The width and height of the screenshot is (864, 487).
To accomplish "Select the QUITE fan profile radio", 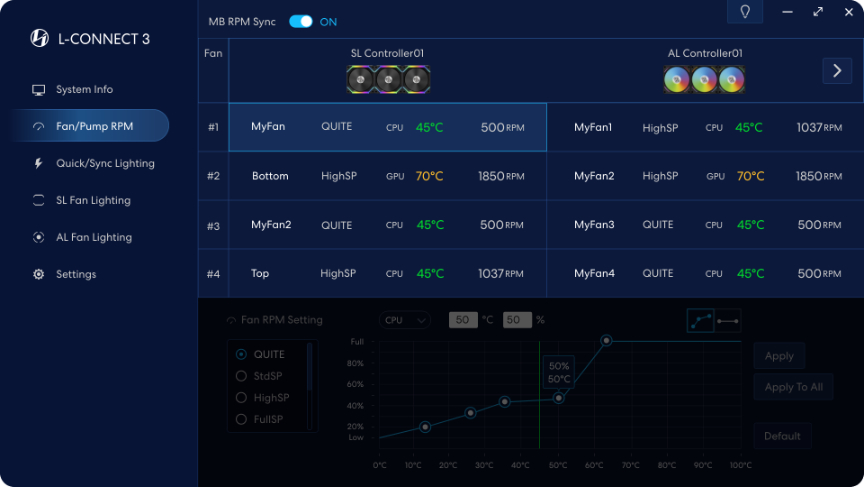I will click(241, 354).
